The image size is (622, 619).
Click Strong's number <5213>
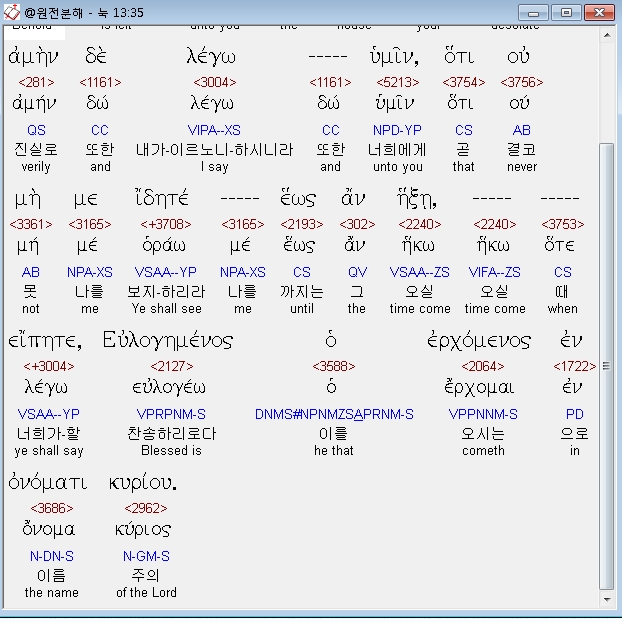pos(397,82)
